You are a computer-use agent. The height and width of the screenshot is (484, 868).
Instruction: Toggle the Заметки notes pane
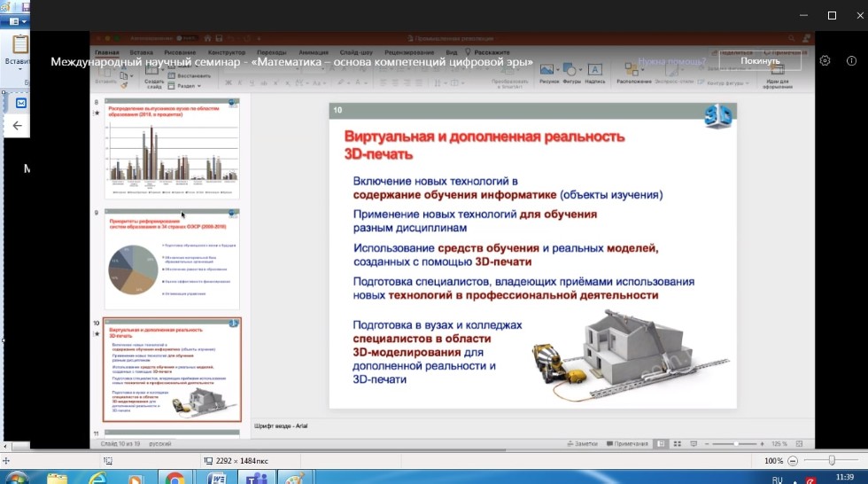tap(585, 443)
